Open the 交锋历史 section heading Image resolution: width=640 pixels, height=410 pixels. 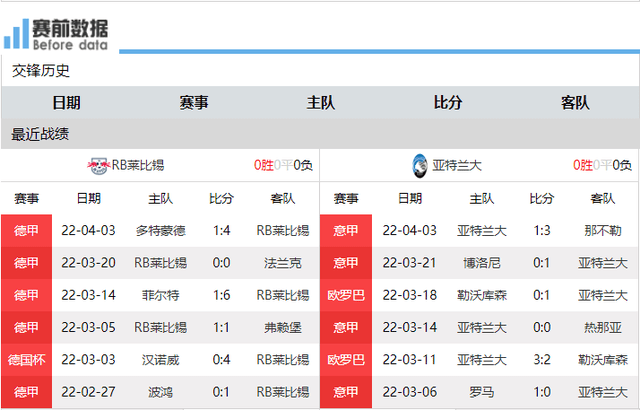(x=40, y=71)
